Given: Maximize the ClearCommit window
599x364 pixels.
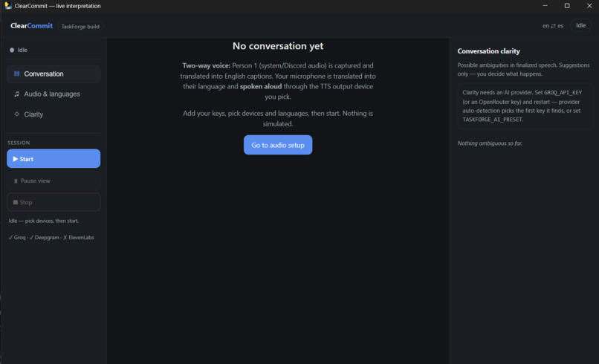Looking at the screenshot, I should tap(567, 6).
